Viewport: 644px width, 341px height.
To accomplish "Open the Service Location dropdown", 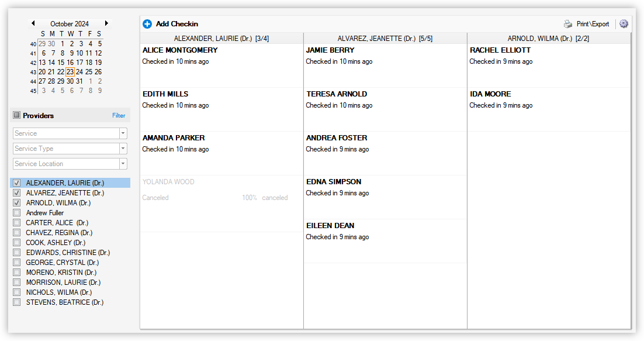I will 123,163.
